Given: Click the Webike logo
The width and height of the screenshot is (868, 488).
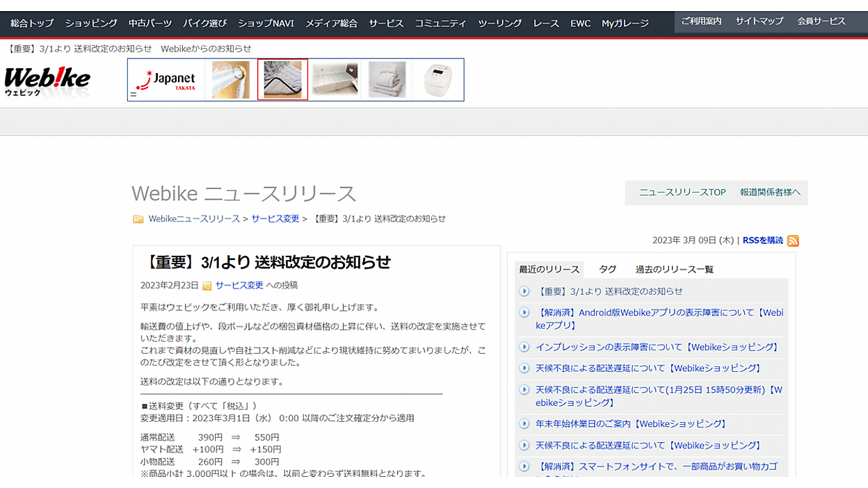Looking at the screenshot, I should (47, 81).
